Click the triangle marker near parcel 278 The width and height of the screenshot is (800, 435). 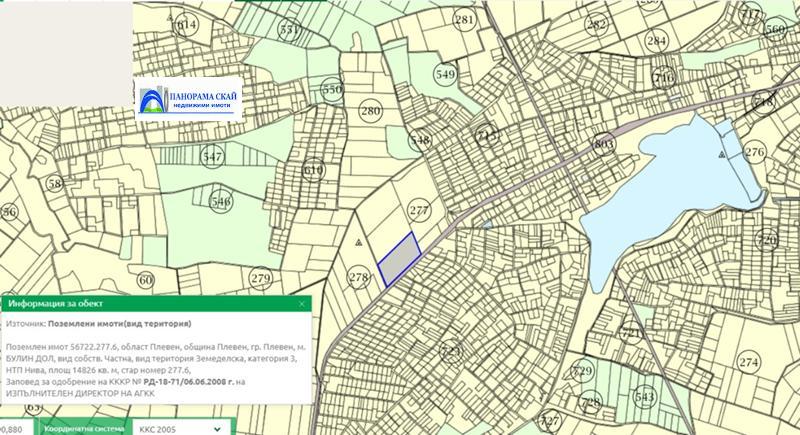(x=357, y=242)
